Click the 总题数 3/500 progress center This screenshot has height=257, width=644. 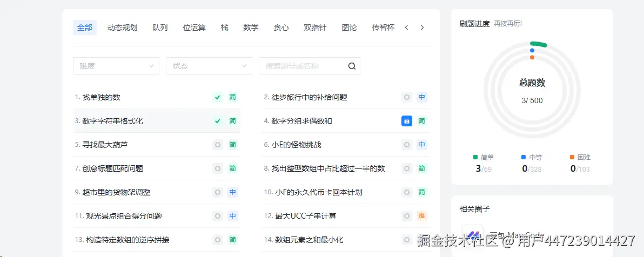532,91
